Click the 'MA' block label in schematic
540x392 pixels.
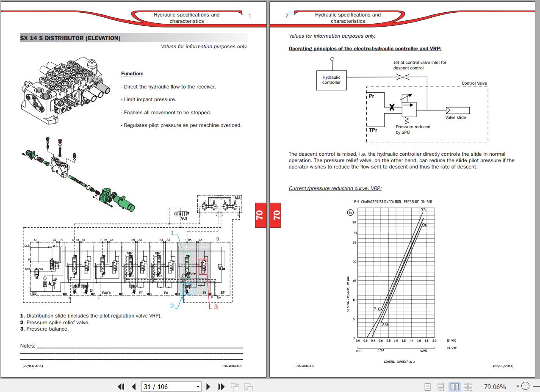pos(238,198)
